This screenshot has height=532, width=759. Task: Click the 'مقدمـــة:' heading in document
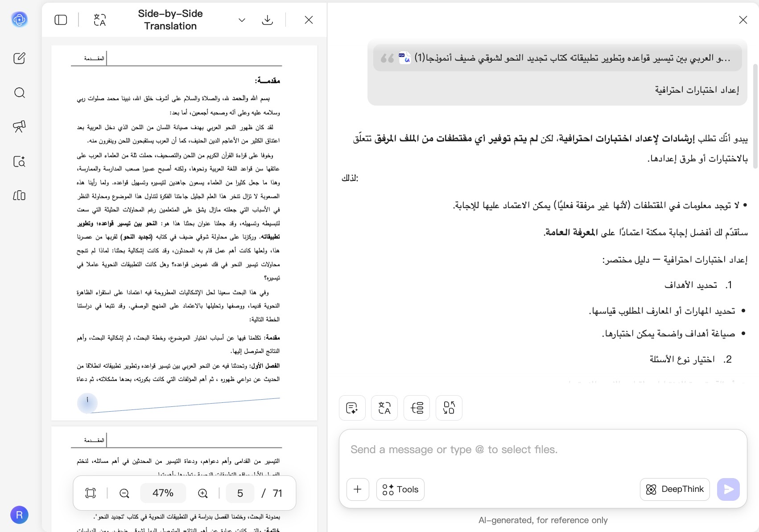[267, 81]
